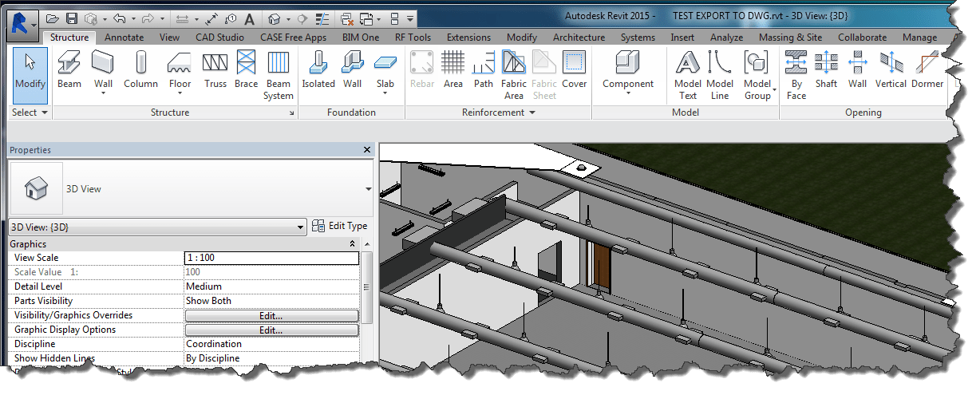Select the structural Column tool

(140, 69)
